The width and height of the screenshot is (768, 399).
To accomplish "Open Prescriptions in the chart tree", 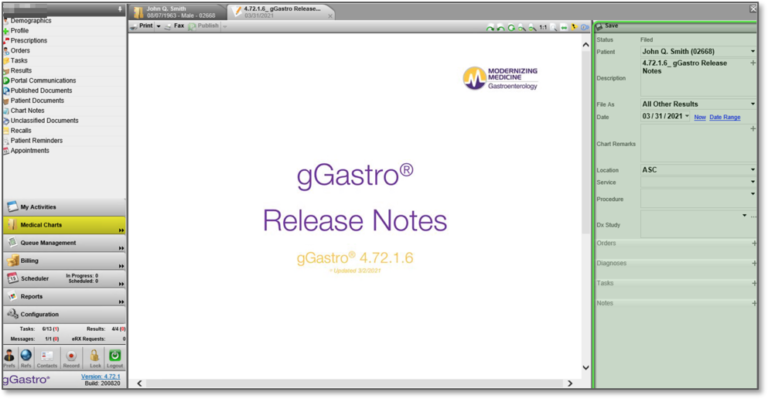I will pos(29,41).
